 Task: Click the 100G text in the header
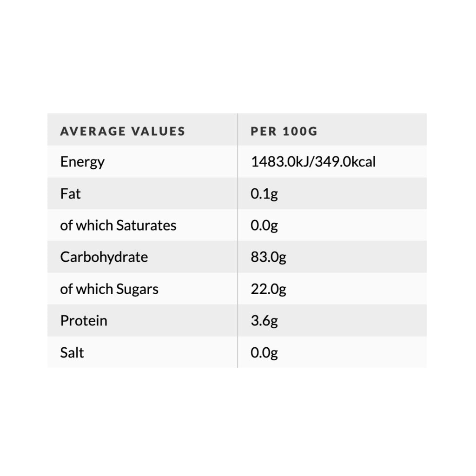point(300,132)
